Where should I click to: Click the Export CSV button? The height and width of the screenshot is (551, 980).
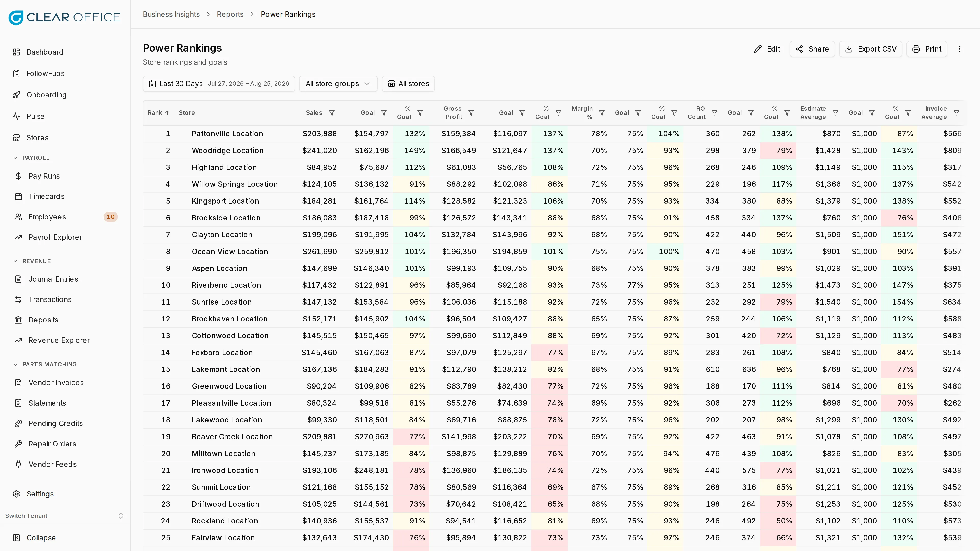[x=871, y=49]
